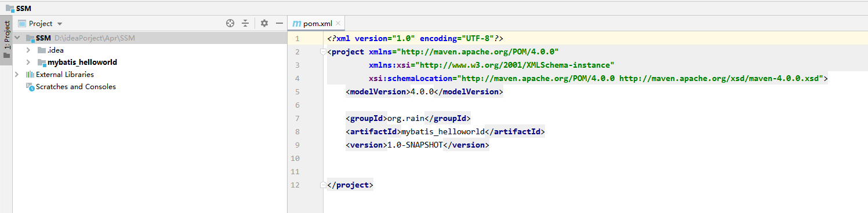Viewport: 868px width, 213px height.
Task: Select the pom.xml editor tab
Action: coord(317,24)
